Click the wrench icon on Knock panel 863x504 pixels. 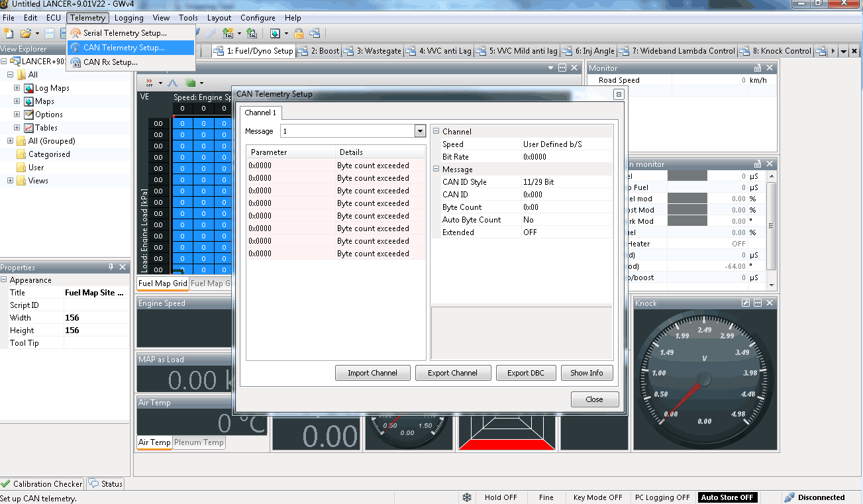[746, 303]
